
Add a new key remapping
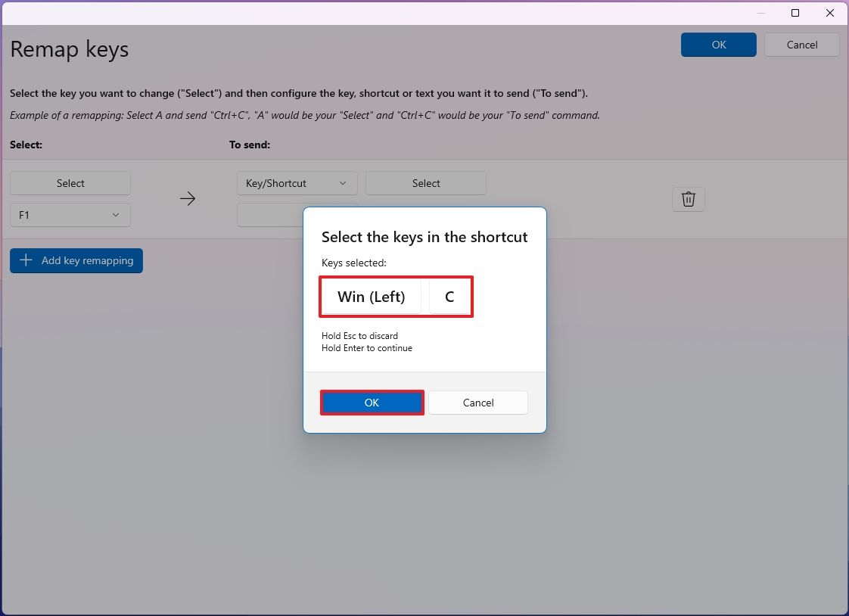[x=76, y=260]
